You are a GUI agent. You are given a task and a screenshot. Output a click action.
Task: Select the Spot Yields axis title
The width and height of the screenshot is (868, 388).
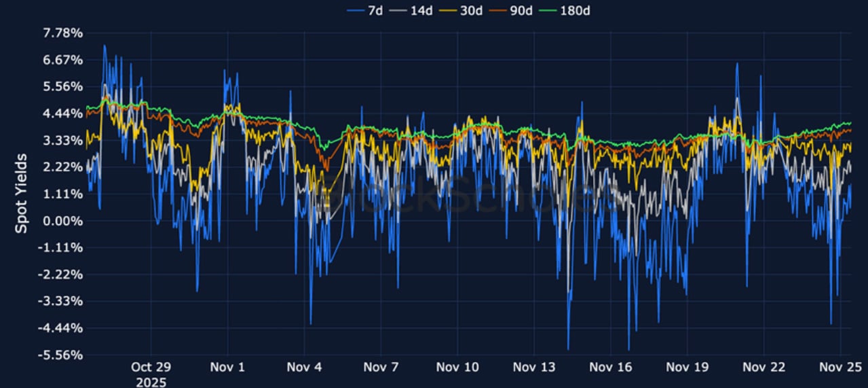22,194
